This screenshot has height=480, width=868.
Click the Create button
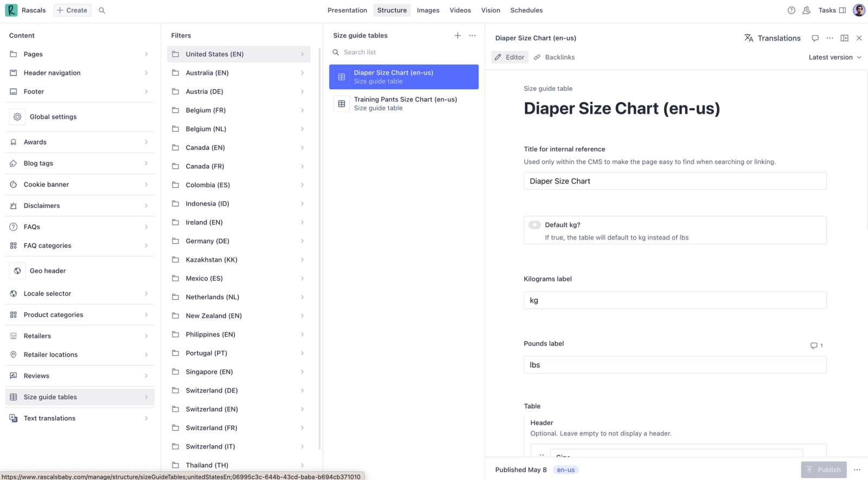point(72,10)
